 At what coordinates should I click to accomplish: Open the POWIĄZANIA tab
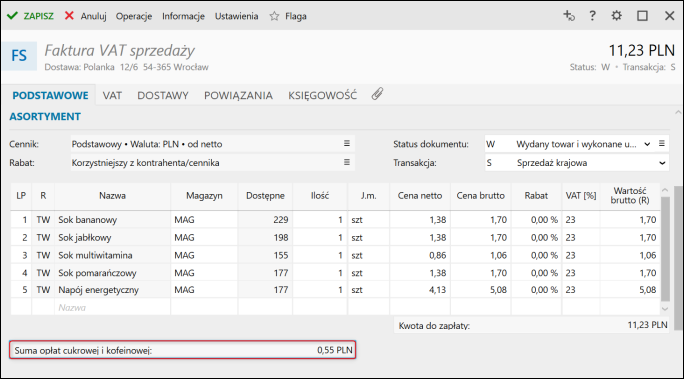[x=238, y=96]
